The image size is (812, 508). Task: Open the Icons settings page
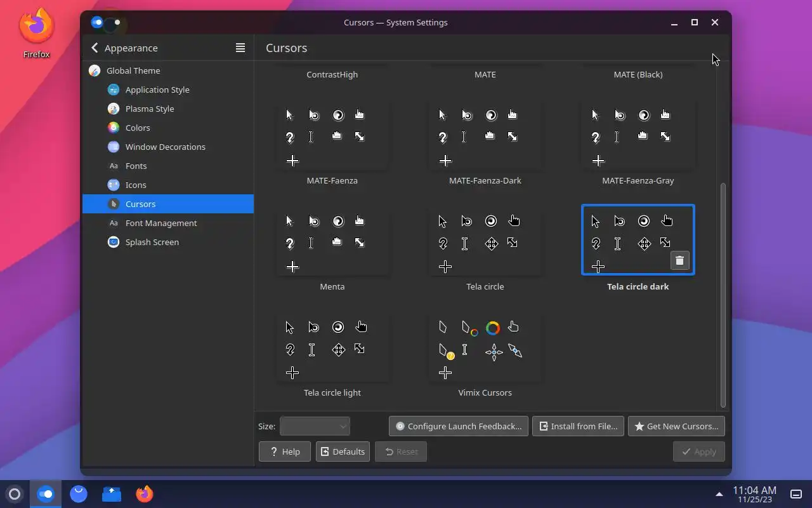tap(168, 185)
